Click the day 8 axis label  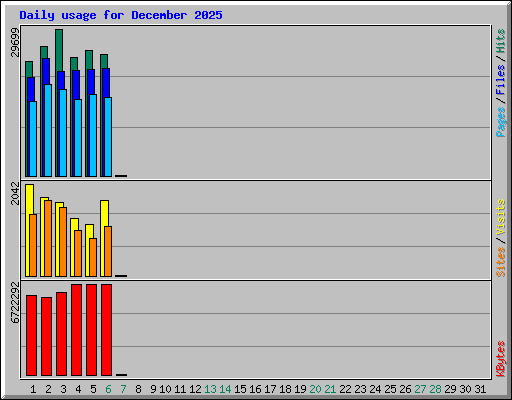(x=138, y=389)
